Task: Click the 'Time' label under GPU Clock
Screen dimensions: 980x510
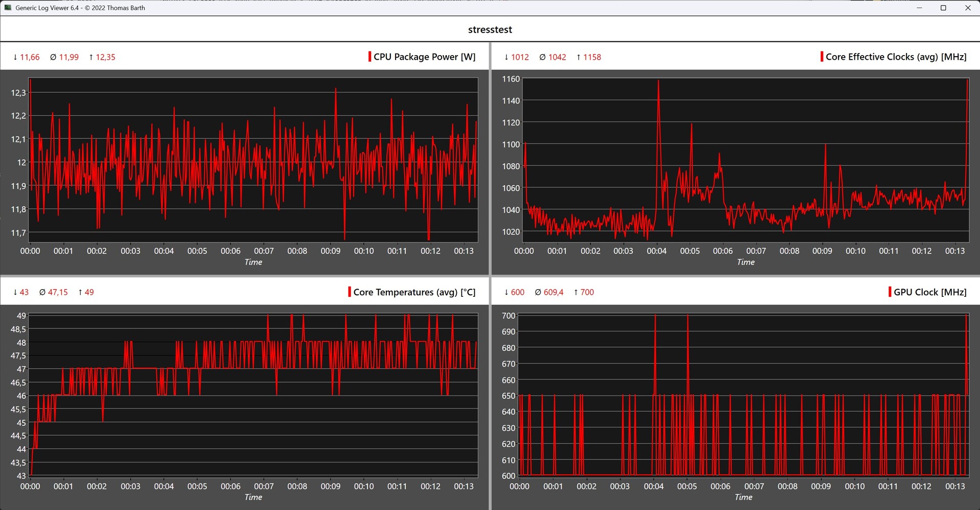Action: pos(744,497)
